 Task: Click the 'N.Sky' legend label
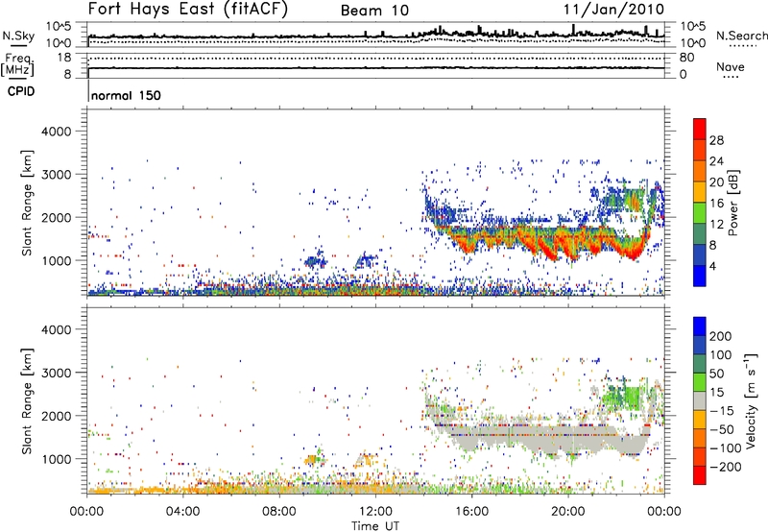coord(18,36)
